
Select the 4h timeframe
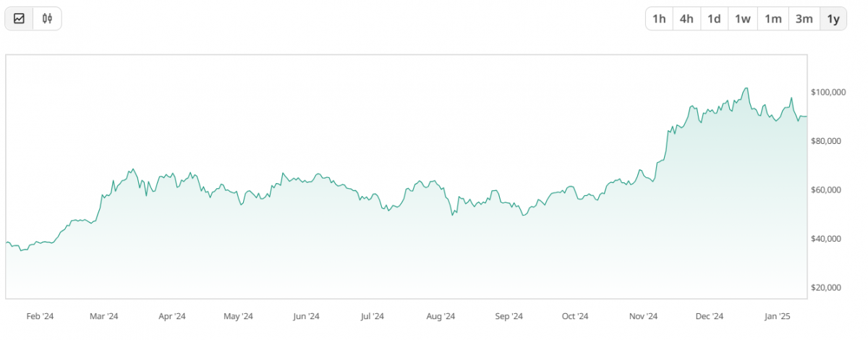tap(686, 19)
